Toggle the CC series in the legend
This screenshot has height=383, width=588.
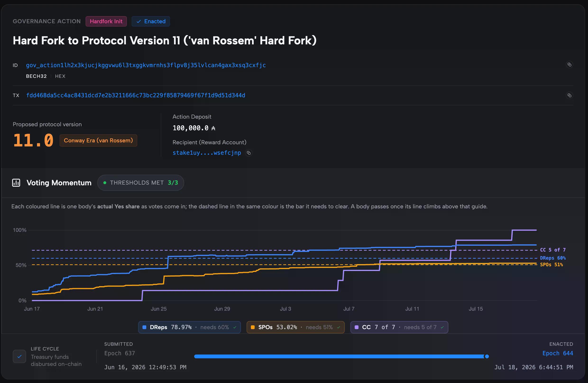[399, 327]
